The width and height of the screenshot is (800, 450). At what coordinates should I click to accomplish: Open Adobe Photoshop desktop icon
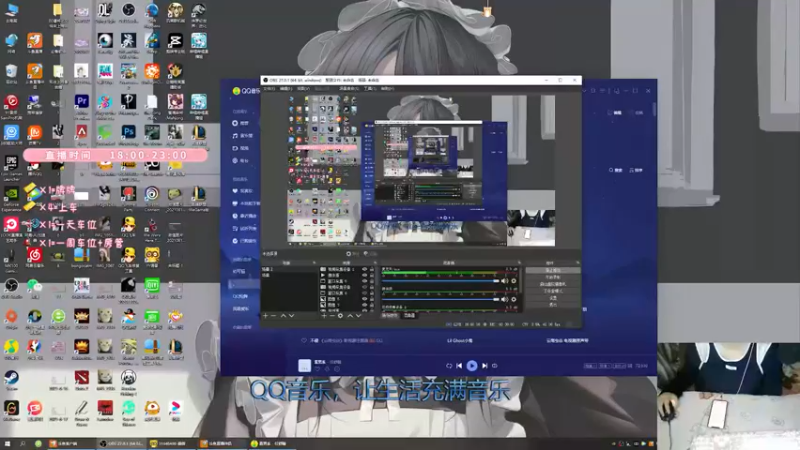(x=128, y=132)
